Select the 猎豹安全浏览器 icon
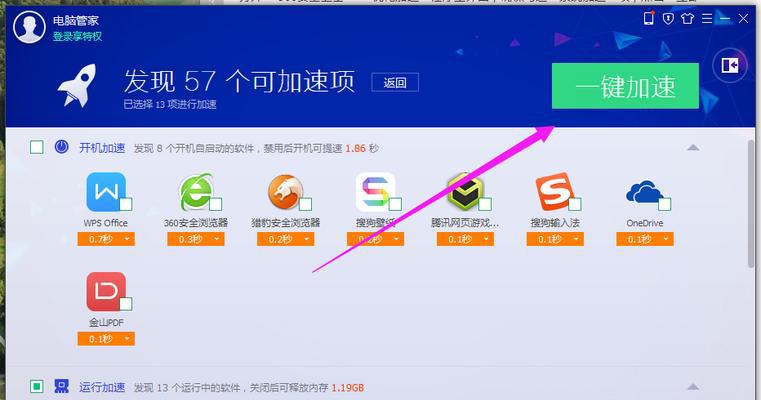Screen dimensions: 761x400 coord(285,191)
